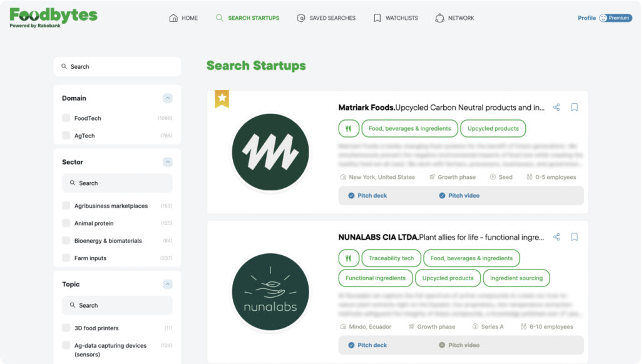Click the Pitch video check icon for Matriark Foods
Screen dimensions: 641x364
[x=442, y=196]
